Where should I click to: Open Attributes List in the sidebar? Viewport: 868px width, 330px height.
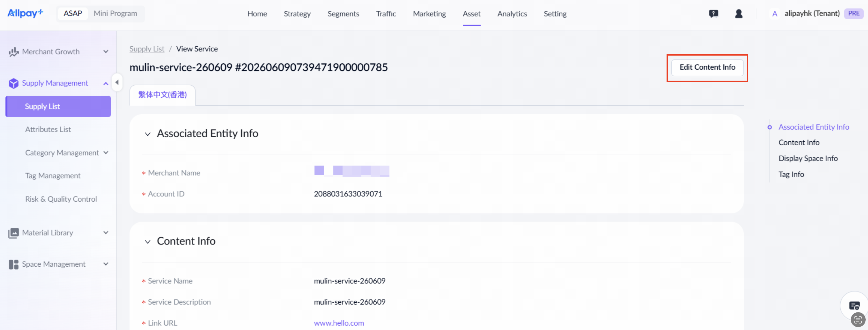tap(48, 129)
